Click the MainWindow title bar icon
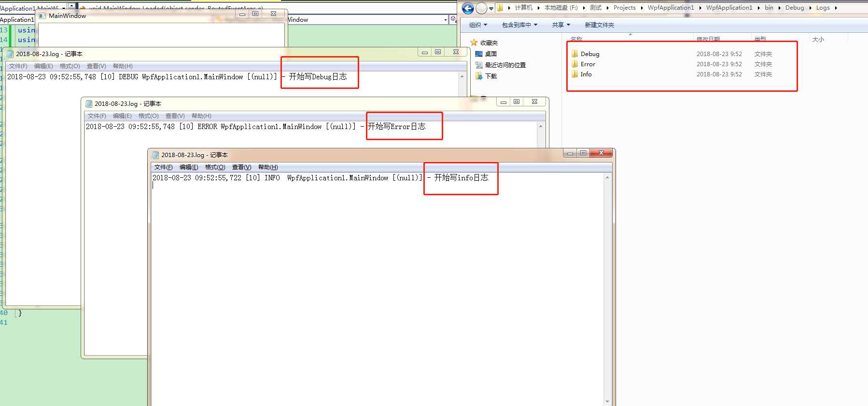The height and width of the screenshot is (406, 868). [42, 15]
